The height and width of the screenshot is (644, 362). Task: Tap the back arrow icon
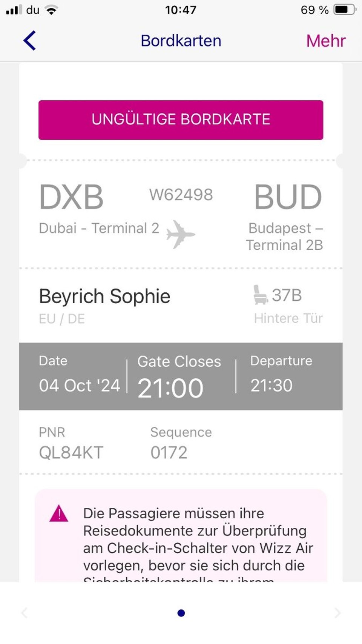(30, 40)
